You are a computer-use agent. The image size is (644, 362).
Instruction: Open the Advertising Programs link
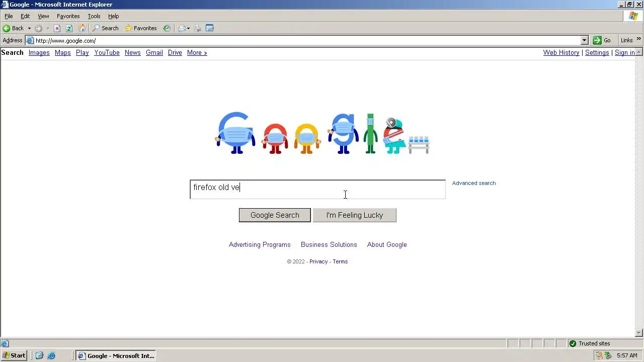click(x=260, y=245)
